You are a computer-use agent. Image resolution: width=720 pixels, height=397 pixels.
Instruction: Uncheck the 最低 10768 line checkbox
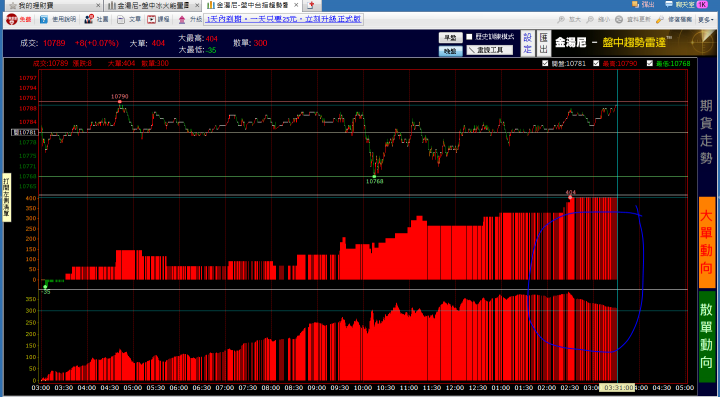click(649, 63)
